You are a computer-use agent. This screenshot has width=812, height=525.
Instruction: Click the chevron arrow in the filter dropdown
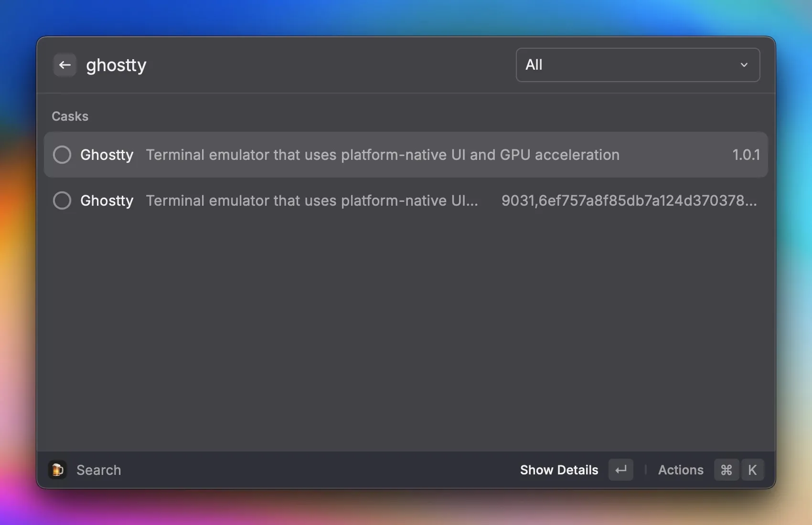(x=744, y=65)
